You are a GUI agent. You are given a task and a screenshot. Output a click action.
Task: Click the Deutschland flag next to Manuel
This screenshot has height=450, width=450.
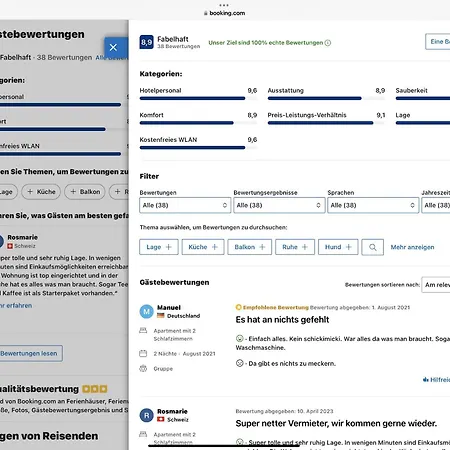tap(161, 316)
